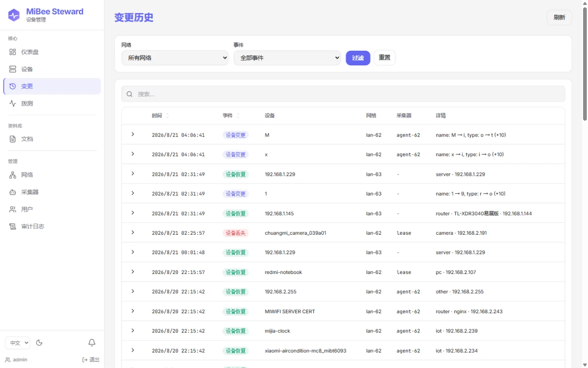Click the 变更历史 page heading
This screenshot has width=588, height=368.
134,18
